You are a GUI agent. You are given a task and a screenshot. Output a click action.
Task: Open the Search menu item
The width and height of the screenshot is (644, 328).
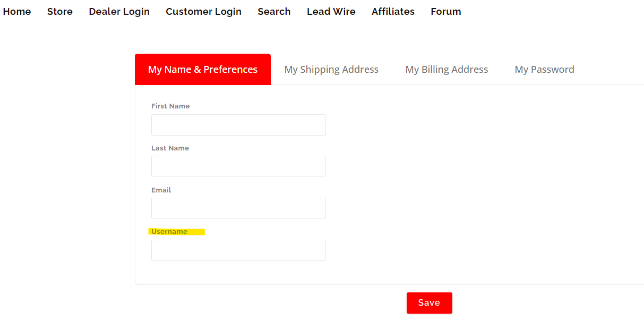274,12
